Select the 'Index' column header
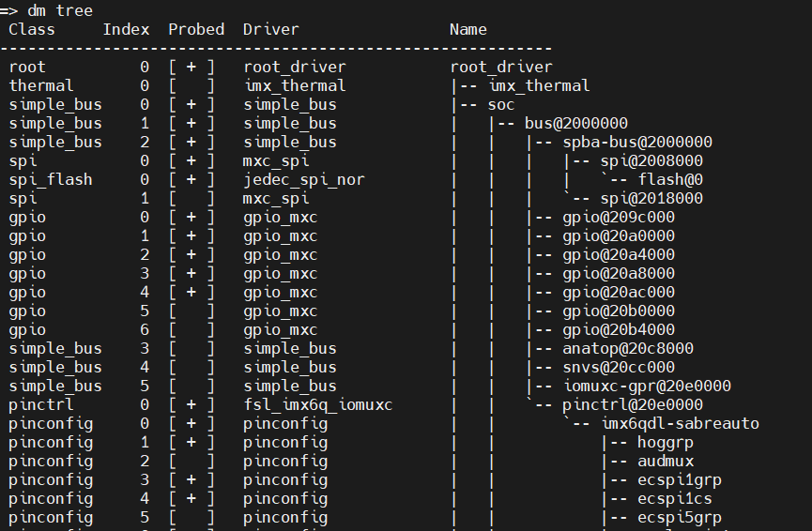The width and height of the screenshot is (812, 531). point(126,29)
